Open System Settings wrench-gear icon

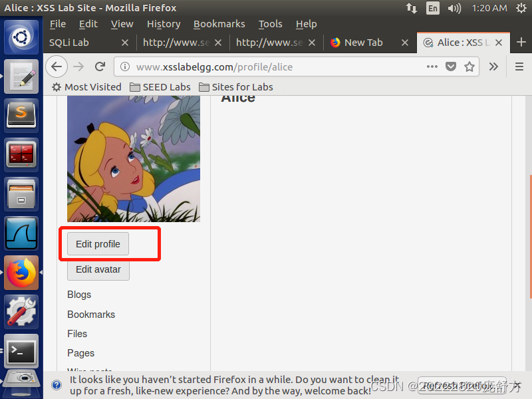coord(21,312)
